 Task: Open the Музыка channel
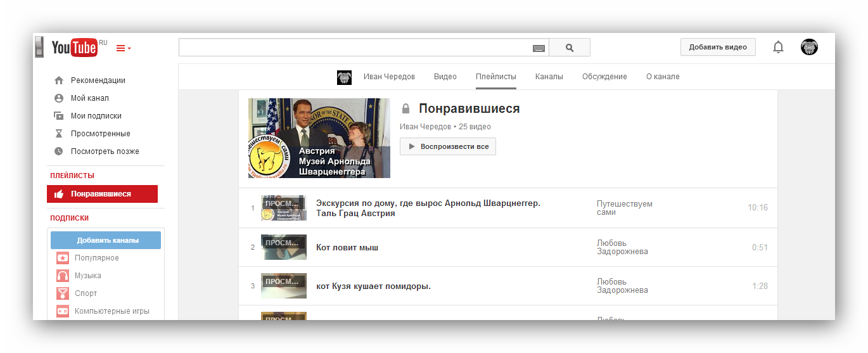click(x=88, y=276)
